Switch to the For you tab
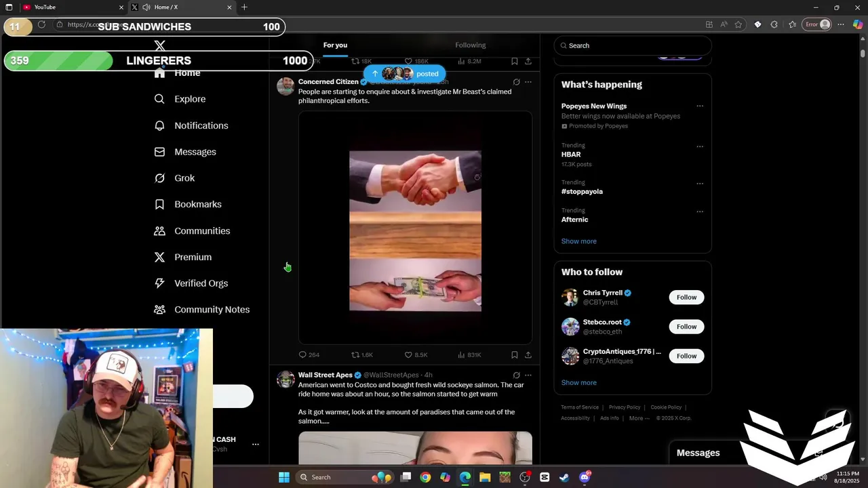The height and width of the screenshot is (488, 868). pos(335,45)
